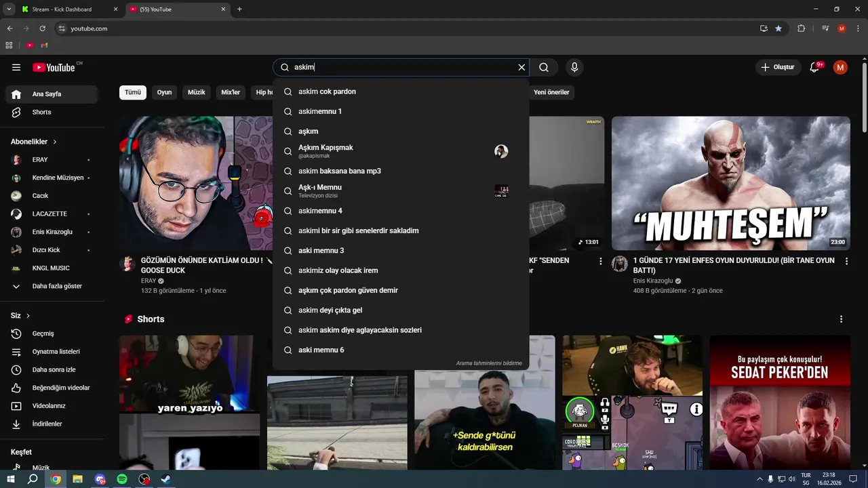Expand the Siz section chevron
The height and width of the screenshot is (488, 868).
[28, 316]
